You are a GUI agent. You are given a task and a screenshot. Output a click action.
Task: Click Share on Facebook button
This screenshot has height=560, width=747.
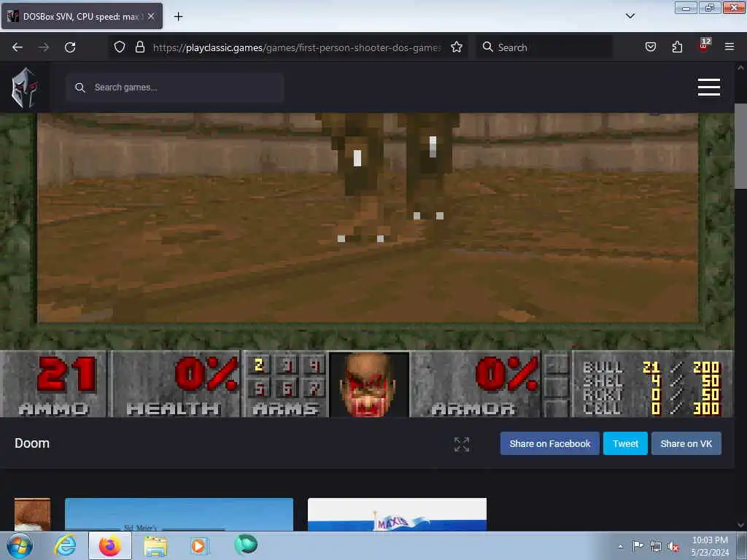(550, 443)
